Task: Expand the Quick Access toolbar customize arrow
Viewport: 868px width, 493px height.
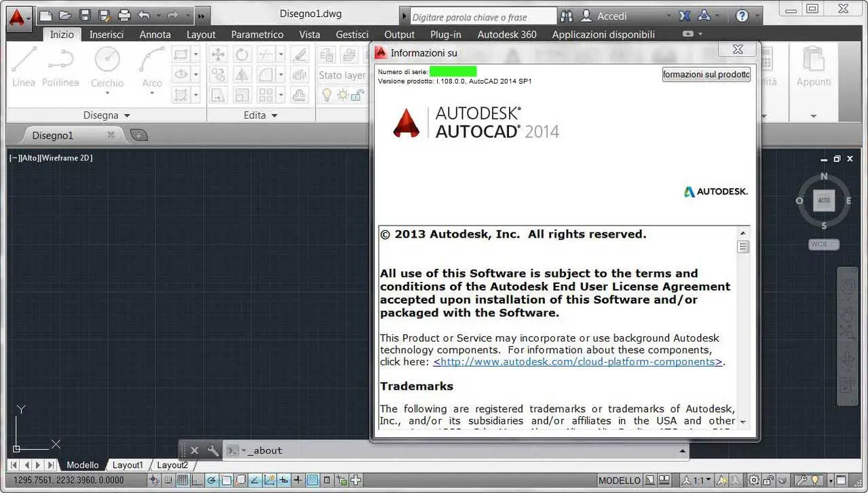Action: tap(201, 16)
